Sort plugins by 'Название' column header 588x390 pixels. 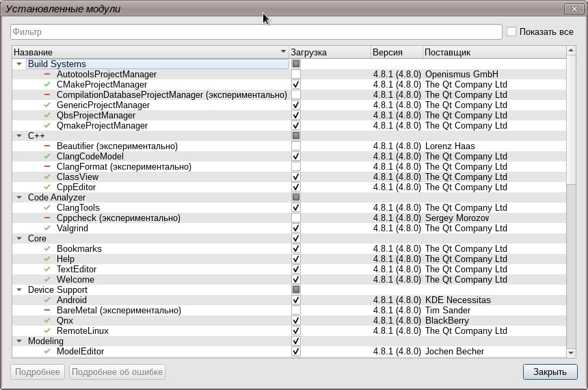pyautogui.click(x=150, y=52)
